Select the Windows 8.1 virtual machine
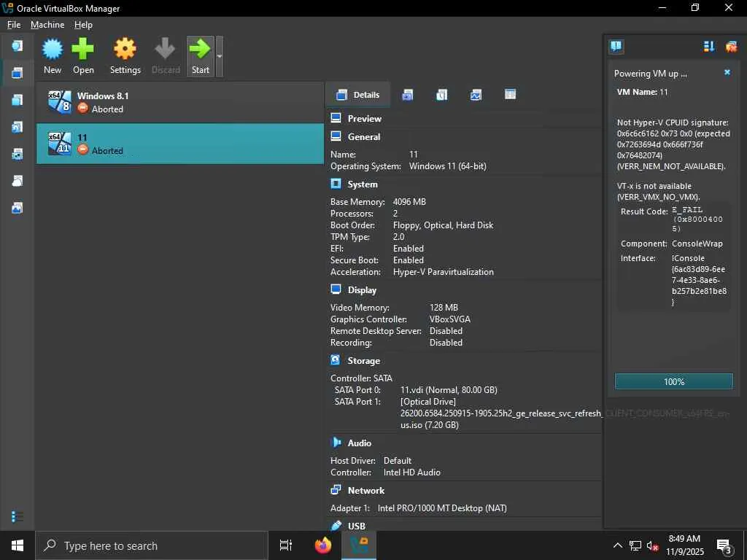This screenshot has width=747, height=560. pos(180,102)
